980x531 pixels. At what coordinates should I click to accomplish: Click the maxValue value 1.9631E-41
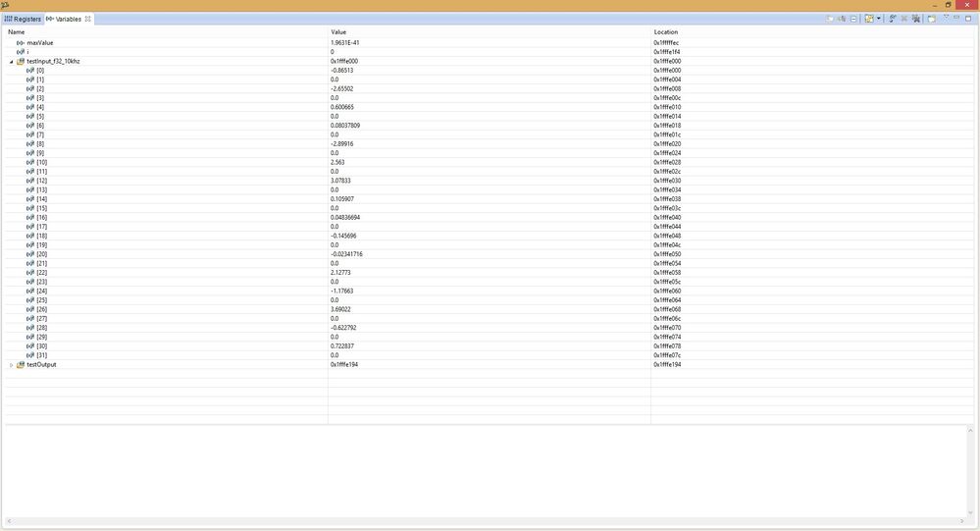(x=345, y=42)
